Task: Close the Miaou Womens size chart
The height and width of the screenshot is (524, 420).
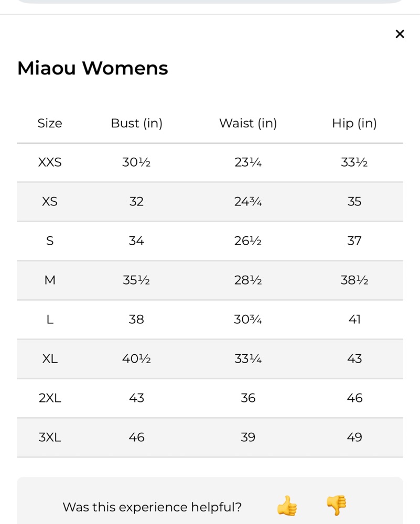Action: click(x=400, y=34)
